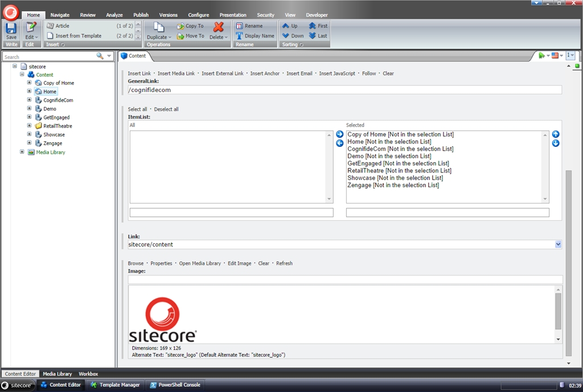Image resolution: width=583 pixels, height=392 pixels.
Task: Click the Edit pencil icon
Action: point(31,28)
